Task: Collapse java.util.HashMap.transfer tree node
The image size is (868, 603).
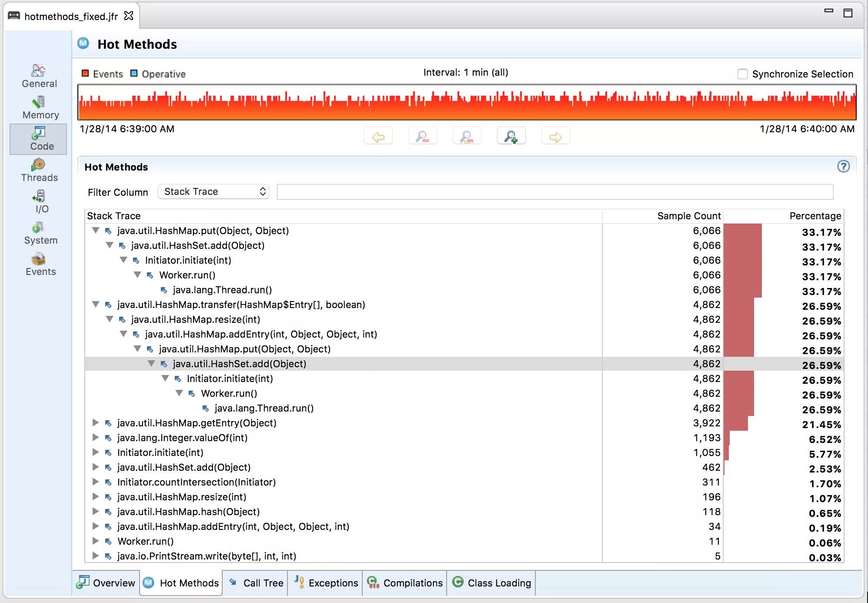Action: click(x=96, y=305)
